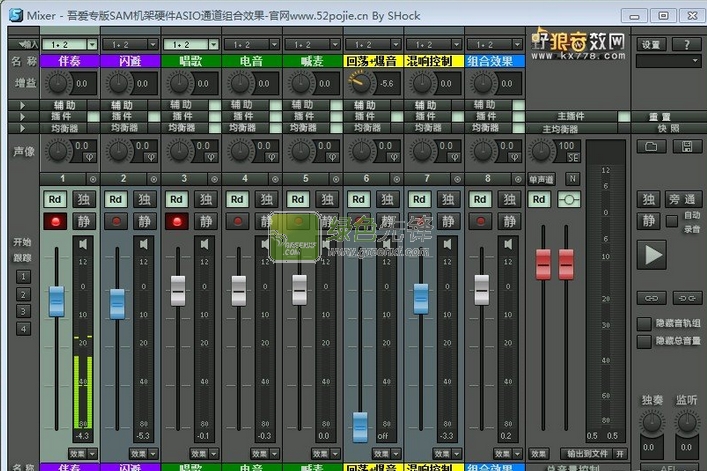Screen dimensions: 707x471
Task: Open input dropdown of channel 1
Action: click(x=92, y=45)
